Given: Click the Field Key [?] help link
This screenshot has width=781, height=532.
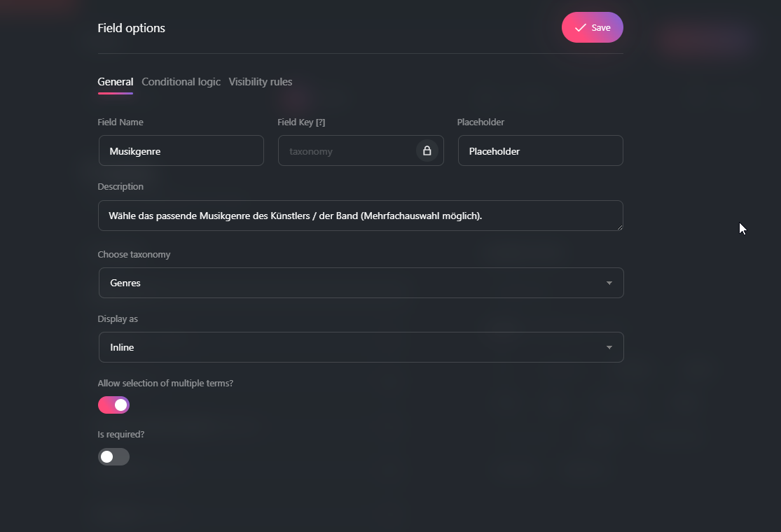Looking at the screenshot, I should coord(322,122).
